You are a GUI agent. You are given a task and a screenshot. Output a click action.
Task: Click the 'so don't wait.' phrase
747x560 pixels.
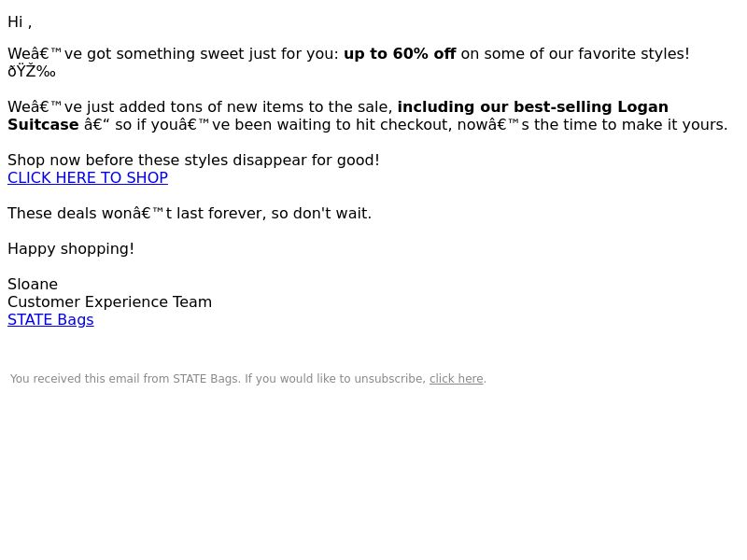pos(321,214)
